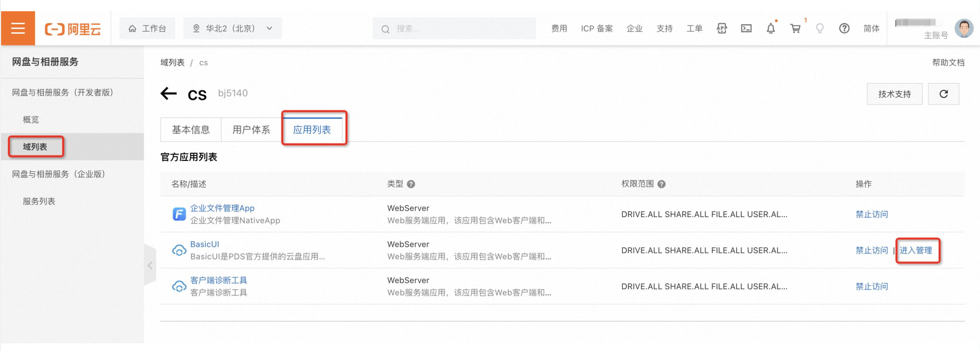The height and width of the screenshot is (351, 980).
Task: Open the 费用 menu
Action: pyautogui.click(x=559, y=29)
